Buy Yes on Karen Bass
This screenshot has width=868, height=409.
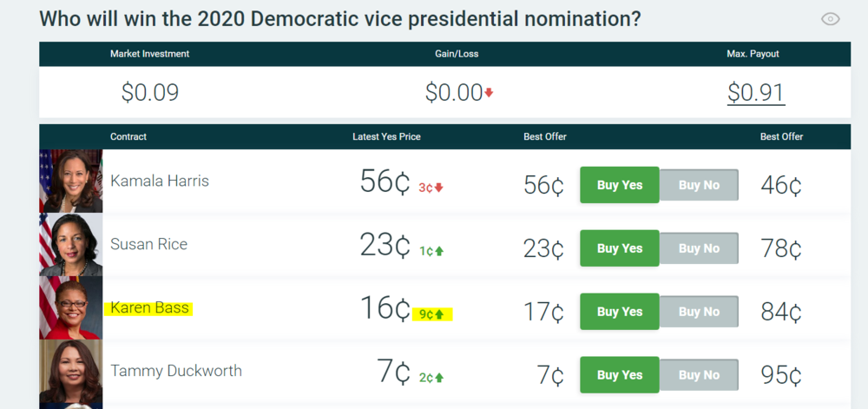click(620, 312)
